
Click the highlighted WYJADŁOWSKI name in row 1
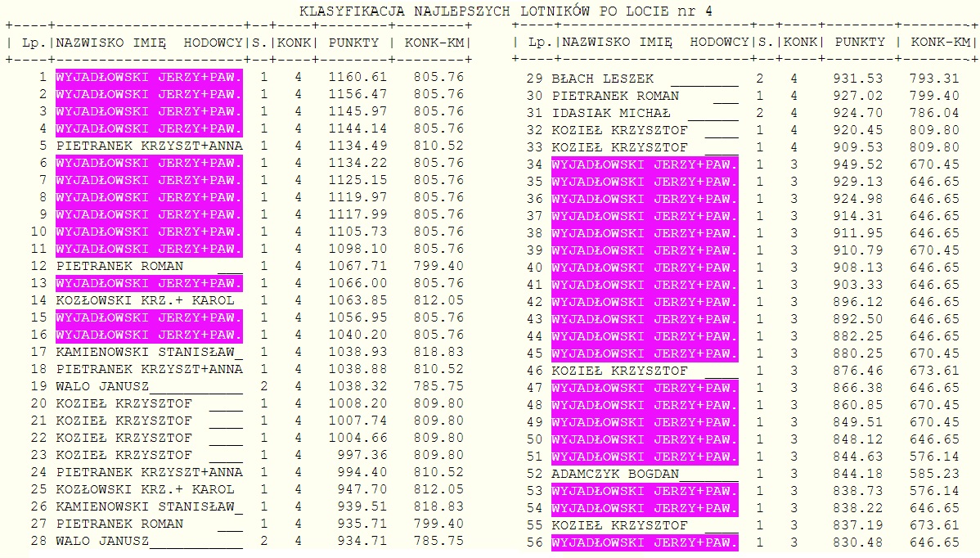click(x=150, y=77)
